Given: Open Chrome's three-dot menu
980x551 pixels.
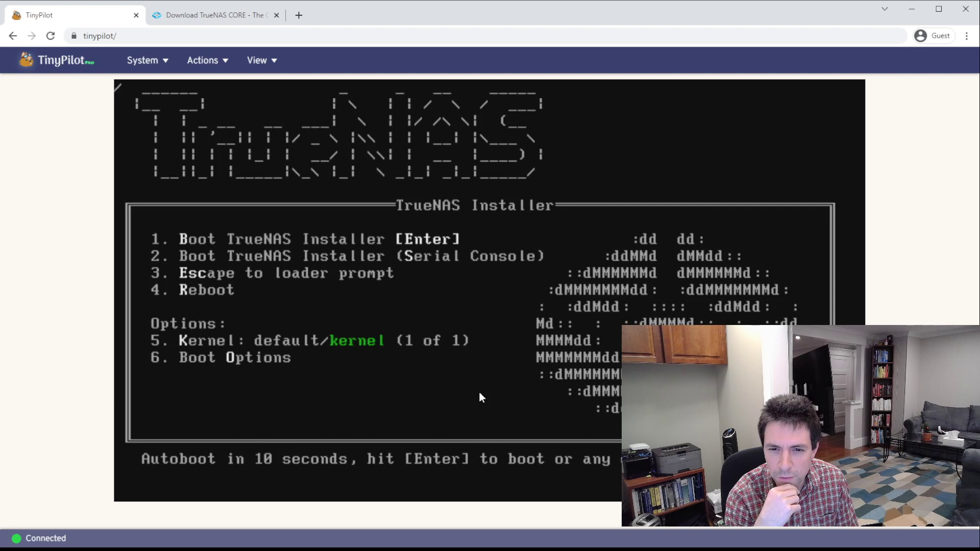Looking at the screenshot, I should (966, 36).
